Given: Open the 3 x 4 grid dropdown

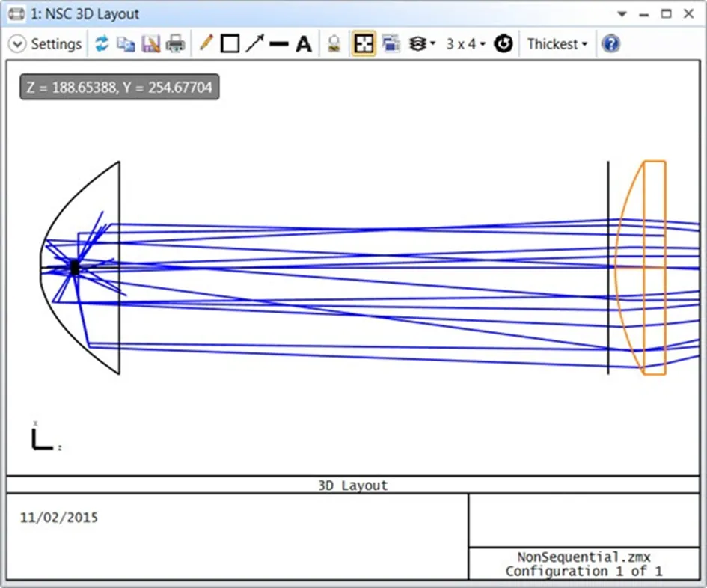Looking at the screenshot, I should (466, 44).
